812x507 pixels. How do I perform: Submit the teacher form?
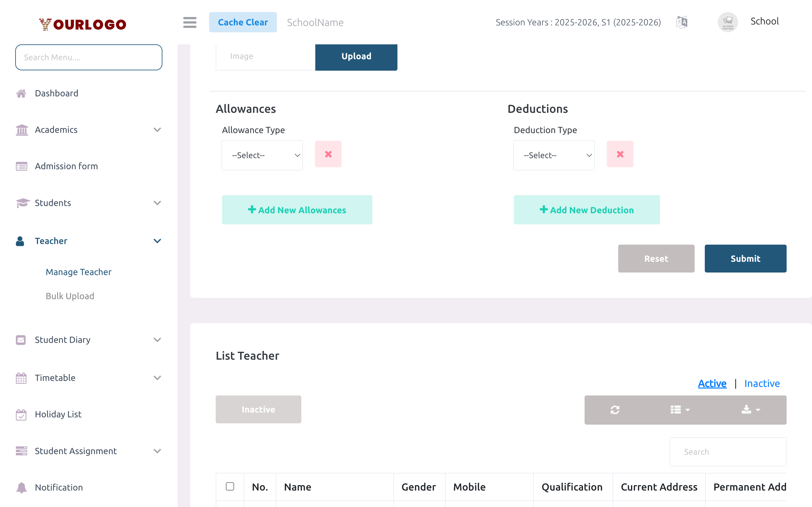coord(745,259)
